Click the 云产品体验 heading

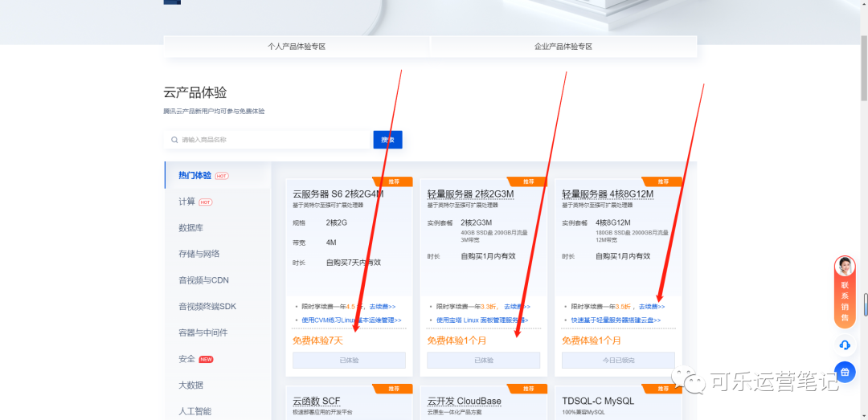[x=194, y=93]
